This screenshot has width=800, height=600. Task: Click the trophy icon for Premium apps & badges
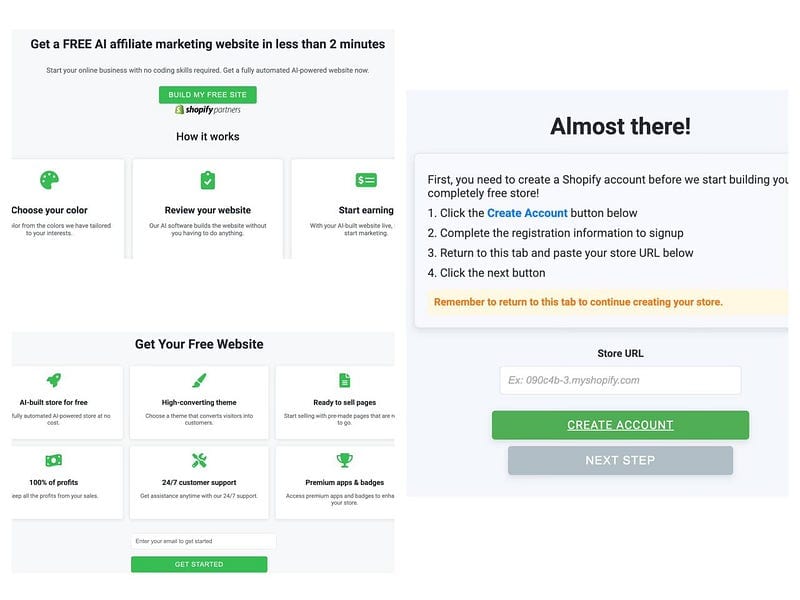[344, 460]
